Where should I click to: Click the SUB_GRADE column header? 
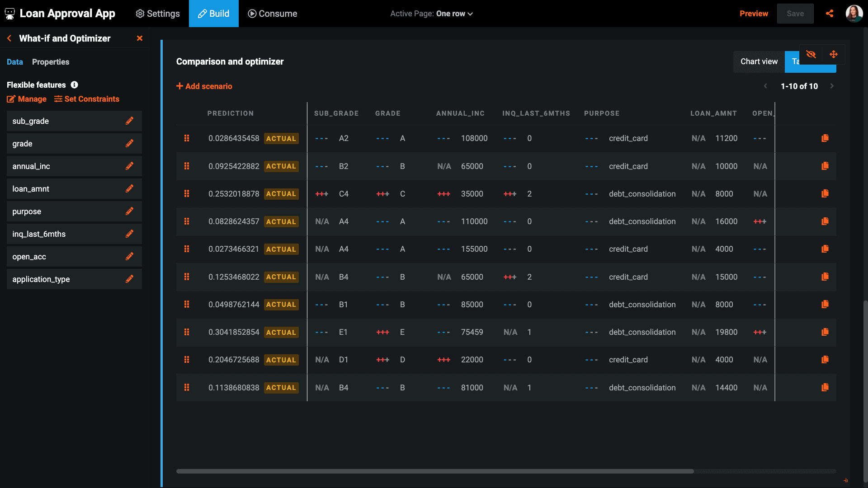(x=336, y=113)
